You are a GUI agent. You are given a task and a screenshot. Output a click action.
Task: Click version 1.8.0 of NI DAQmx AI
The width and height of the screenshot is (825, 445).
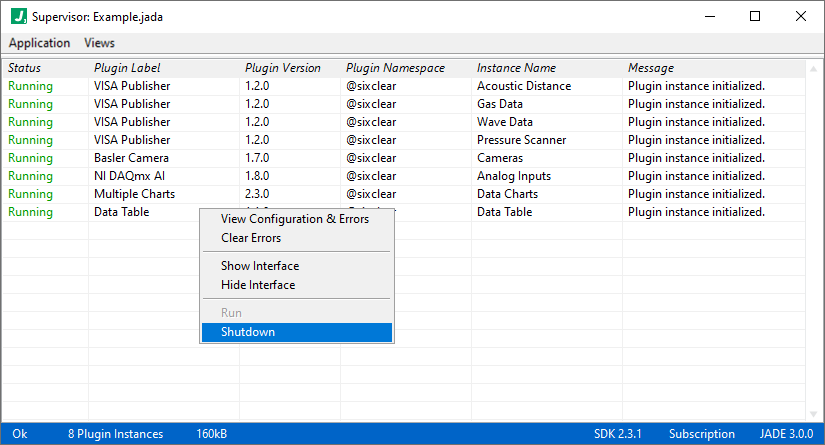257,176
